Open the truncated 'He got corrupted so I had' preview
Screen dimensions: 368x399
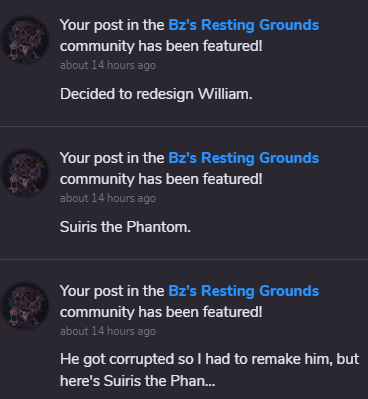point(210,370)
